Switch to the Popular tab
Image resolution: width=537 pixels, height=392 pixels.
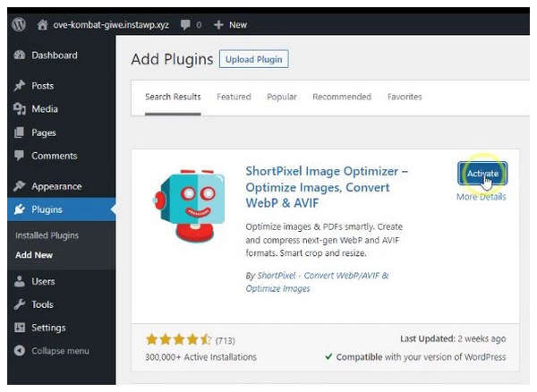tap(282, 97)
